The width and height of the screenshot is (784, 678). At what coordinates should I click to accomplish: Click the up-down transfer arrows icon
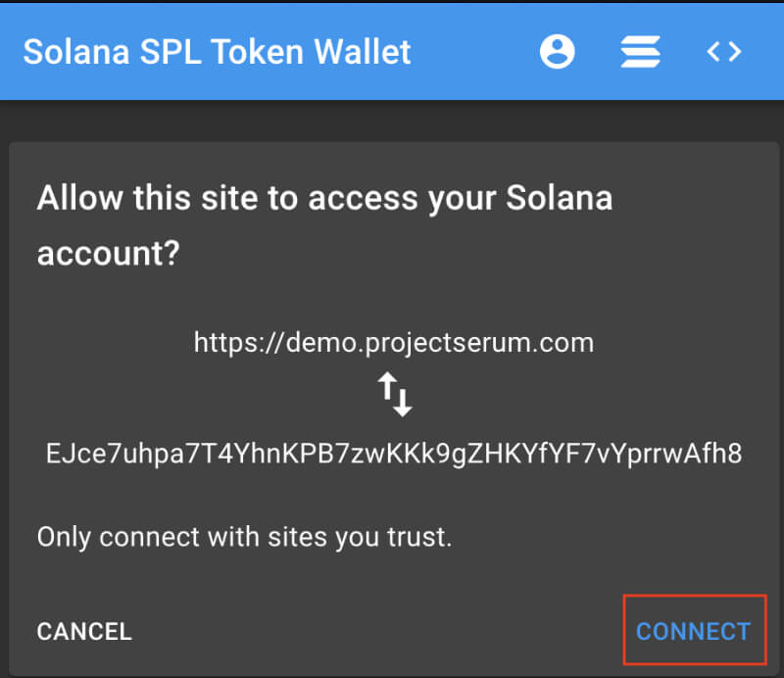pyautogui.click(x=395, y=396)
